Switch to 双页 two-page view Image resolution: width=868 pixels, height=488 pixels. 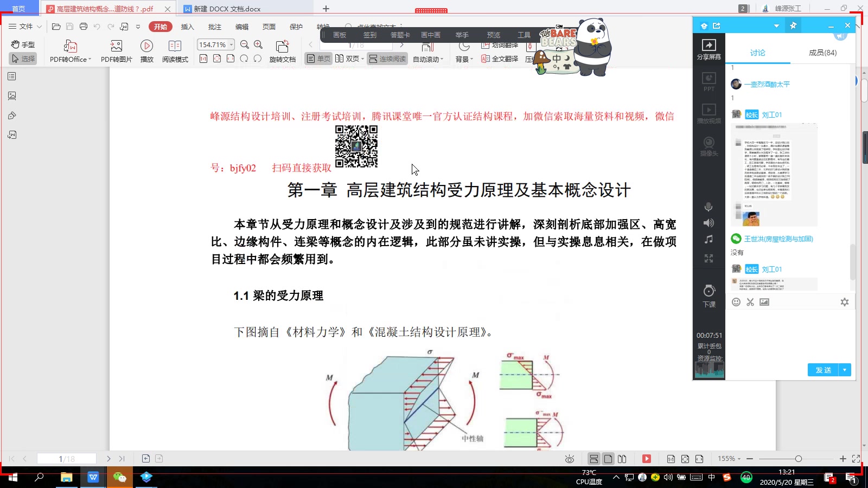[x=347, y=58]
